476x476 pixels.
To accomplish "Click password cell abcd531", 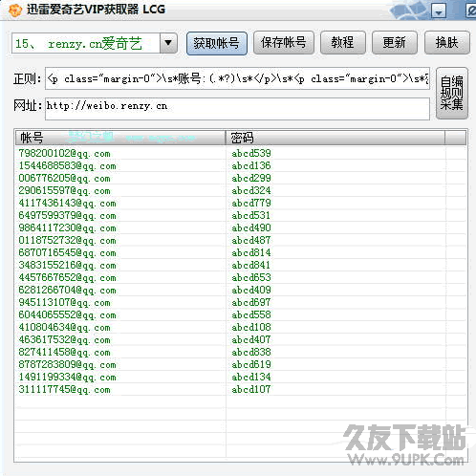I will coord(251,215).
